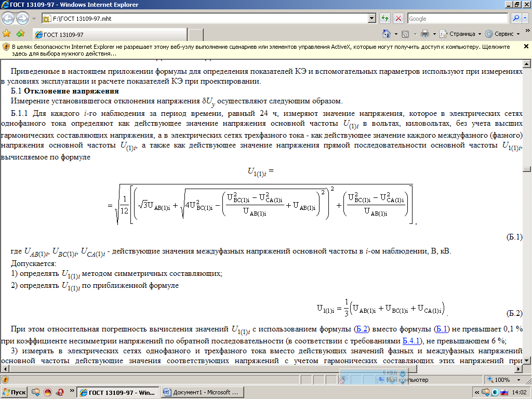Click the word Допускается:
The width and height of the screenshot is (532, 399).
point(34,263)
